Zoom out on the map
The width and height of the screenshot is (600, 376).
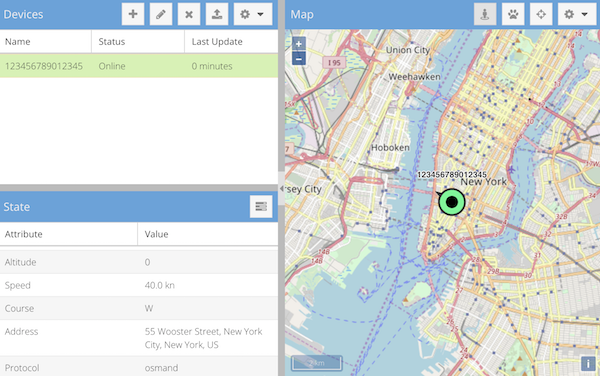299,59
